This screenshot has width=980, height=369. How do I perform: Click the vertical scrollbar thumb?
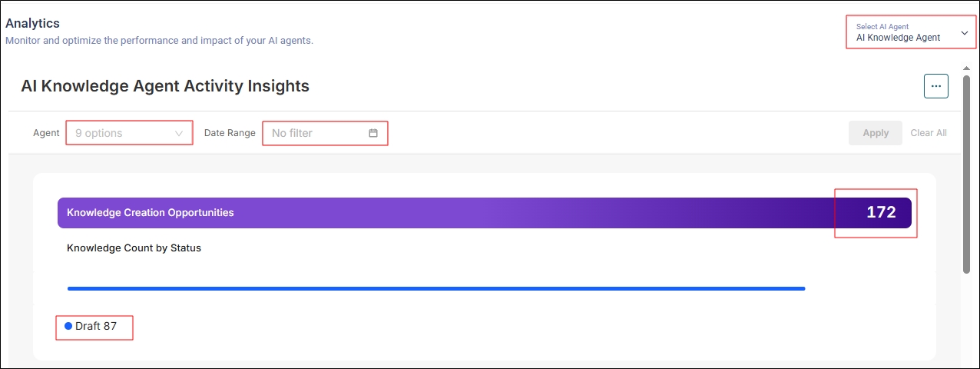[966, 173]
